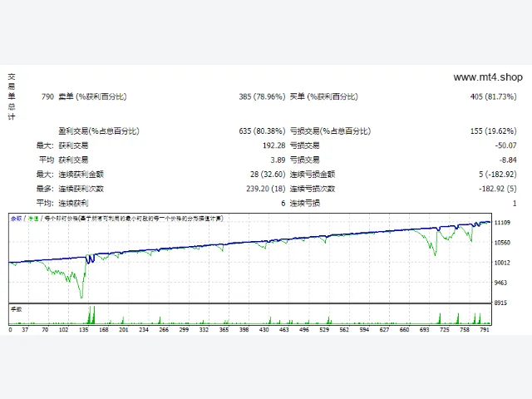The image size is (532, 399).
Task: Select the largest loss trade value -50.07
Action: [505, 145]
